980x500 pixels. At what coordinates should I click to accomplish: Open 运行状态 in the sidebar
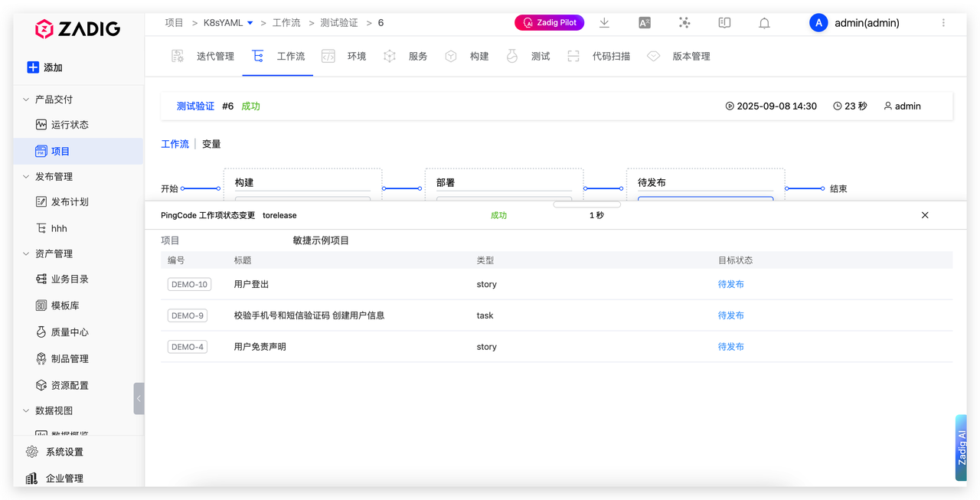pos(70,125)
